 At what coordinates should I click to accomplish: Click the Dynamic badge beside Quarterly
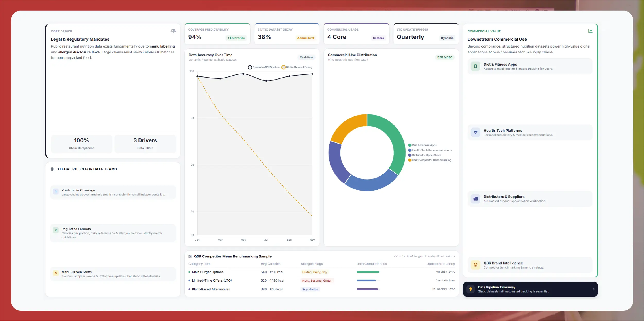pyautogui.click(x=447, y=38)
